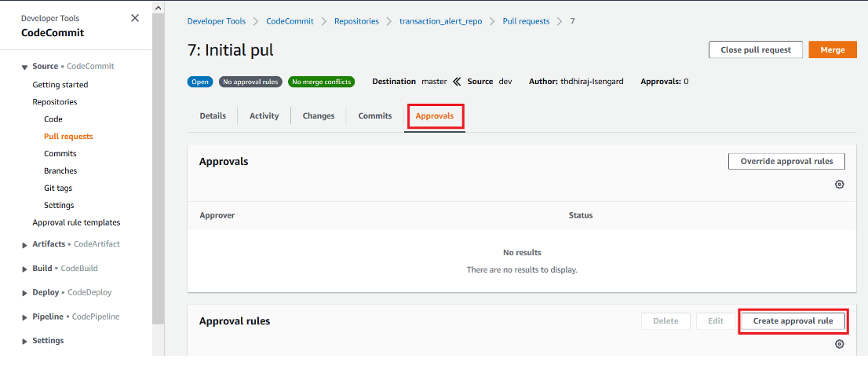Open Approvals table settings gear
Image resolution: width=868 pixels, height=366 pixels.
pyautogui.click(x=839, y=185)
